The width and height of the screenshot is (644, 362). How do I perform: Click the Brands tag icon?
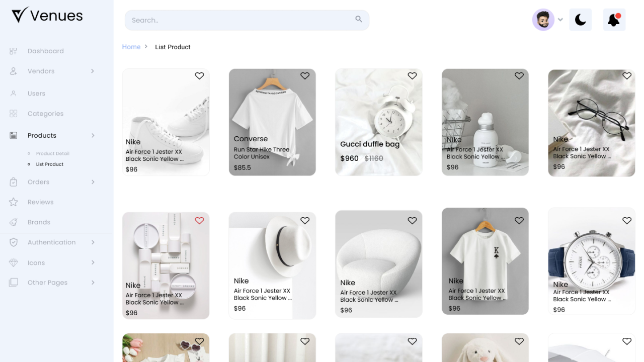(14, 222)
